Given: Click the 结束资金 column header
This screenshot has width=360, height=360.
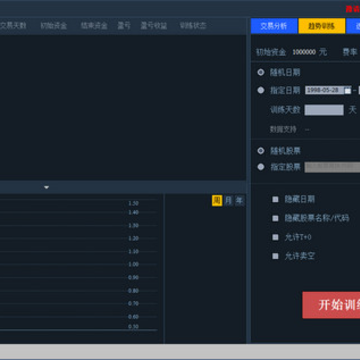Looking at the screenshot, I should click(94, 26).
